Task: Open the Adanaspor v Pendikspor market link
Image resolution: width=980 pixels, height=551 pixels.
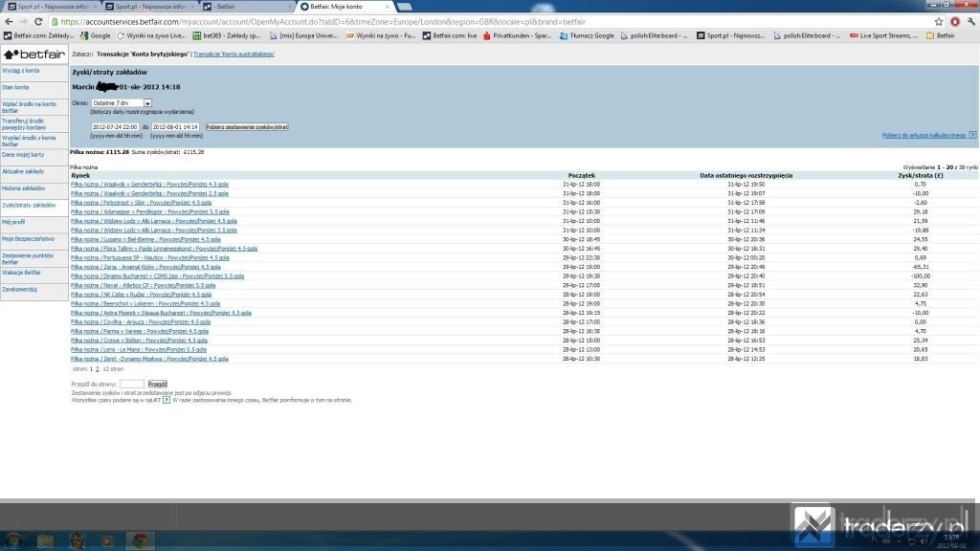Action: pos(149,211)
